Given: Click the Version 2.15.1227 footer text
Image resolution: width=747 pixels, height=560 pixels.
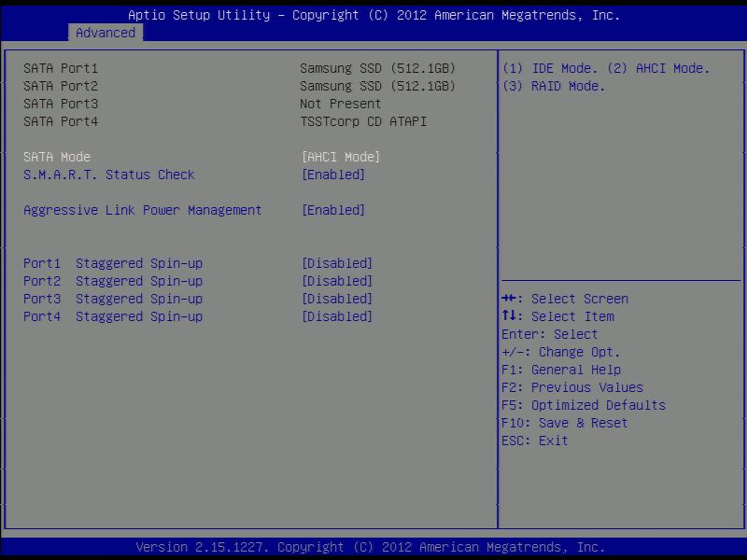Looking at the screenshot, I should pyautogui.click(x=370, y=547).
